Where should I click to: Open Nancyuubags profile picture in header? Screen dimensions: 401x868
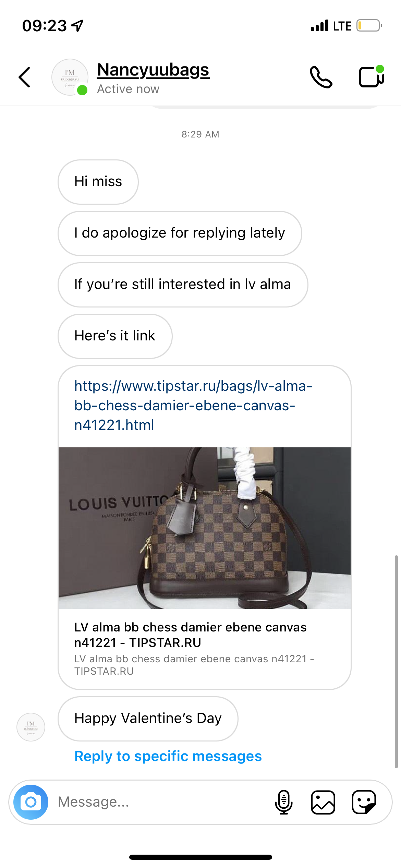pos(70,77)
